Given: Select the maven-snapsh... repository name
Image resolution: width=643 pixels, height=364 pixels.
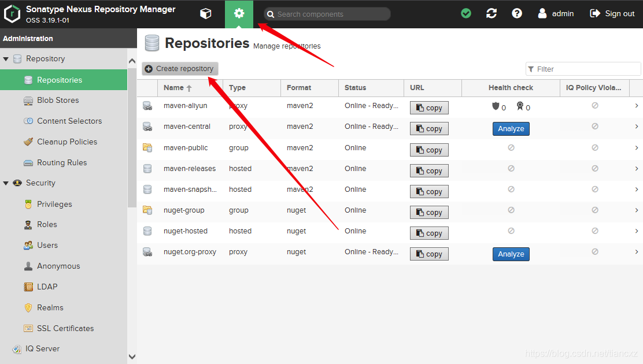Looking at the screenshot, I should 190,190.
